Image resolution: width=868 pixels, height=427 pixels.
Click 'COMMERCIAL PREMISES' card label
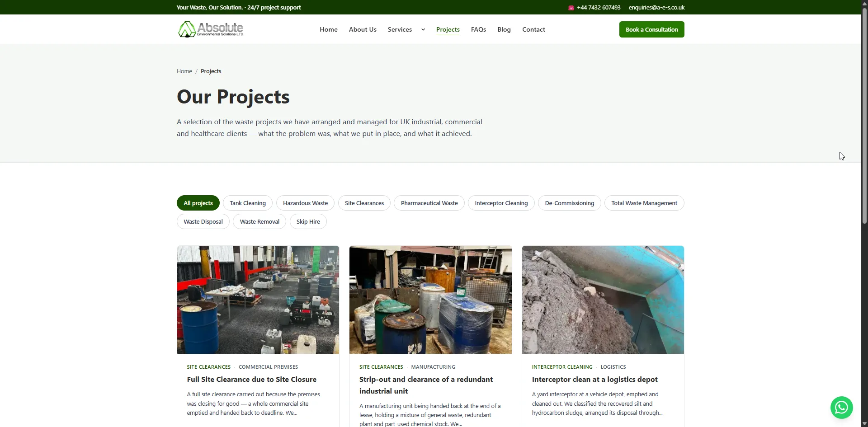[x=268, y=367]
